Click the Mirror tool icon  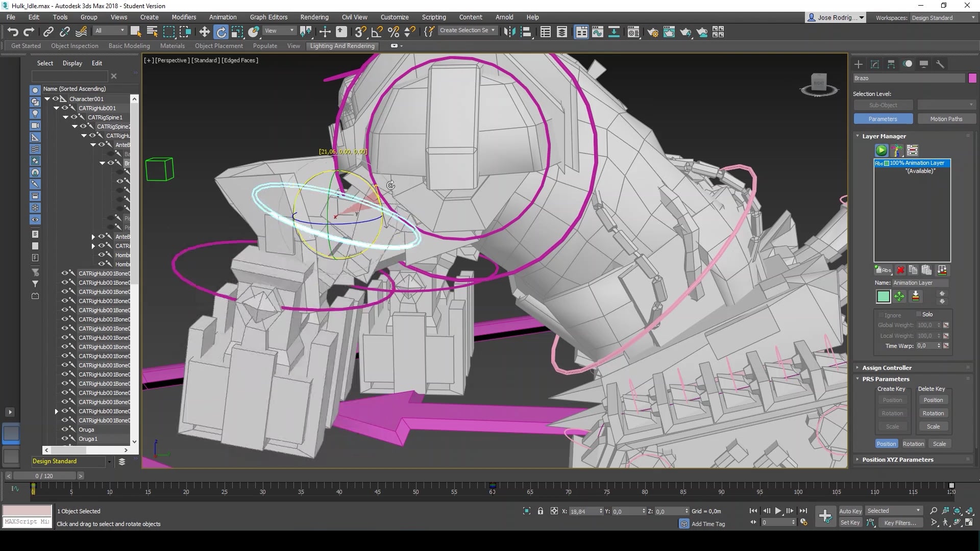click(509, 32)
